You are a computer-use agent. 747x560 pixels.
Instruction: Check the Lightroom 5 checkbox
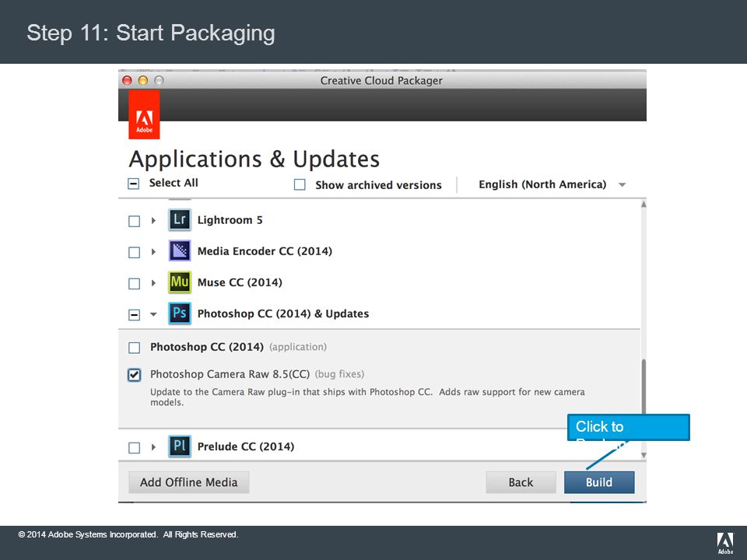tap(135, 221)
